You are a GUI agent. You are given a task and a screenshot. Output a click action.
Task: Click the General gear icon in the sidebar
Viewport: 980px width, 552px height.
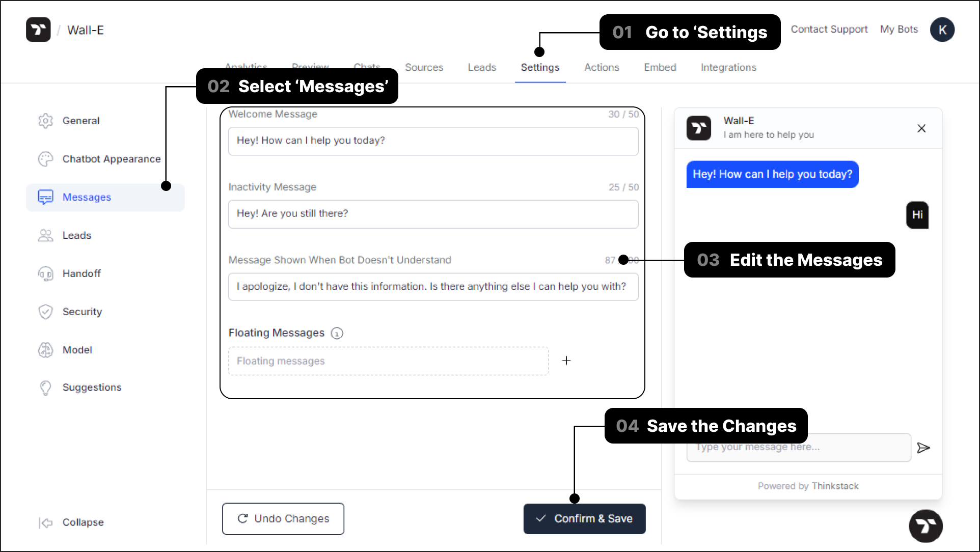(45, 121)
